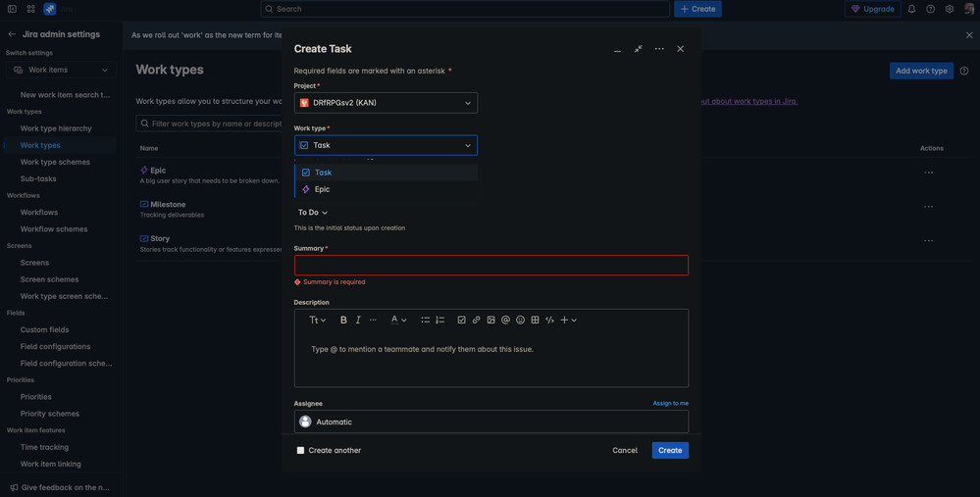Open insert plus dropdown in toolbar

click(568, 320)
